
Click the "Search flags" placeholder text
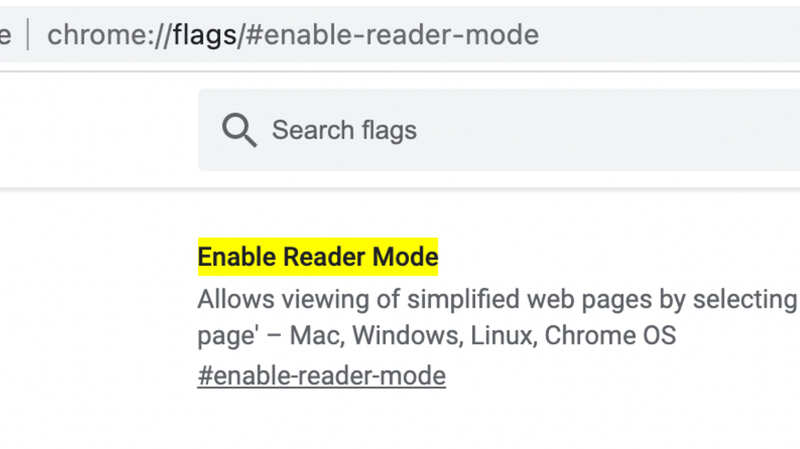click(x=344, y=130)
